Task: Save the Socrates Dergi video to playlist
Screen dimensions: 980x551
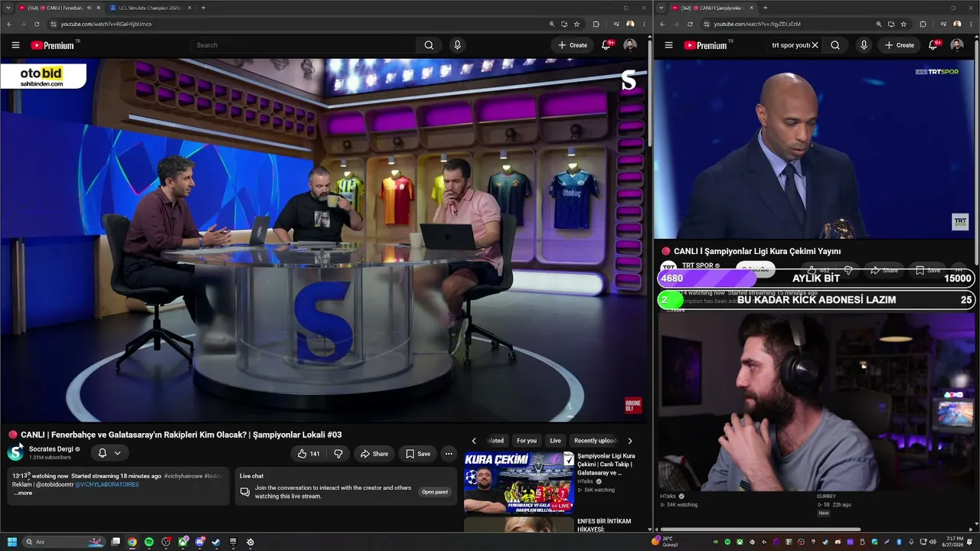Action: point(418,454)
